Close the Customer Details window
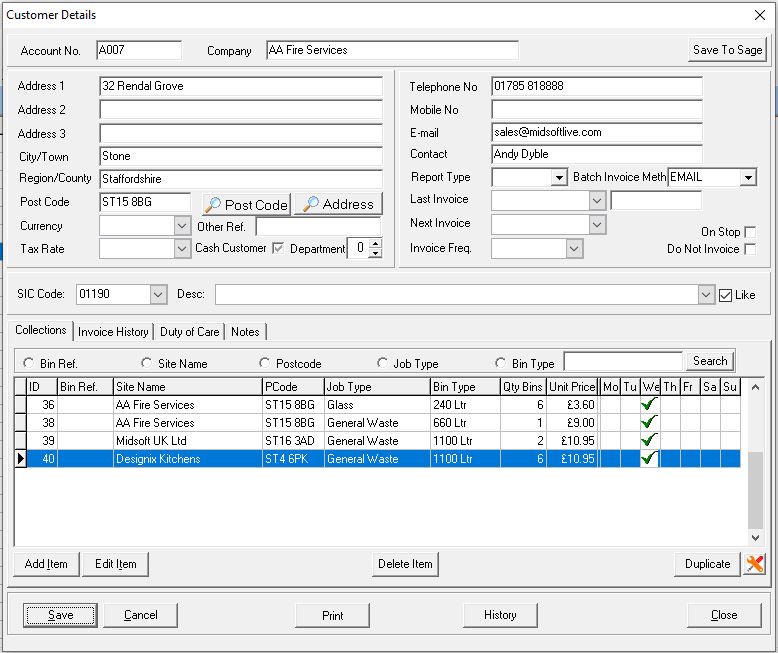Image resolution: width=778 pixels, height=653 pixels. 760,15
